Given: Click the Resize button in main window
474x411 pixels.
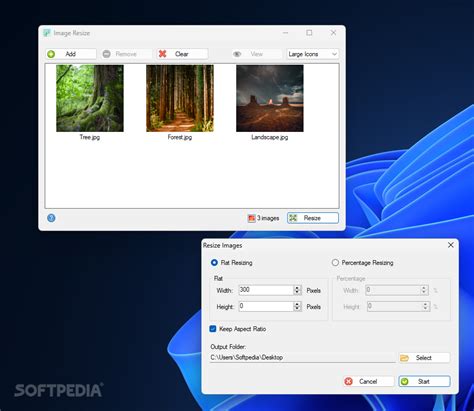Looking at the screenshot, I should coord(313,218).
